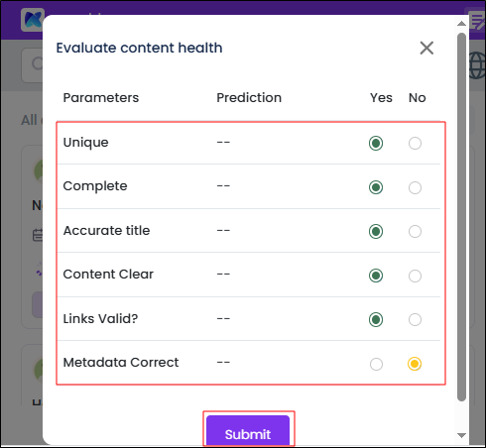Select Yes for Complete parameter
This screenshot has height=448, width=486.
pyautogui.click(x=376, y=187)
